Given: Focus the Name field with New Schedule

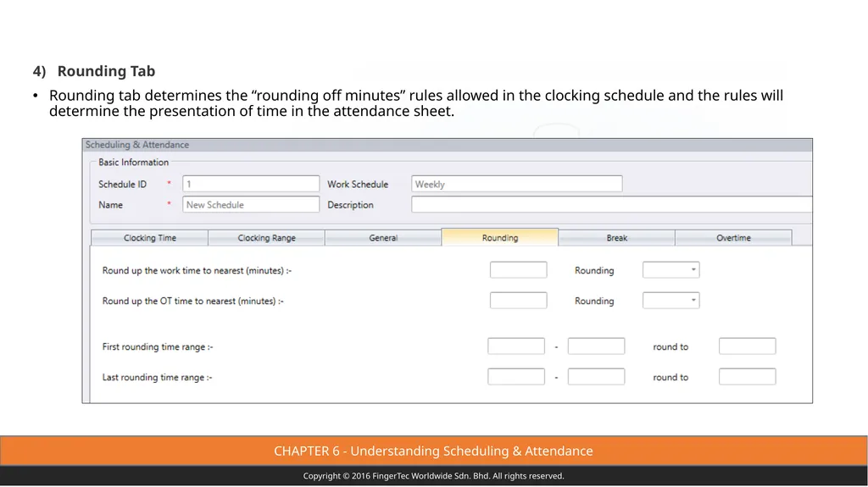Looking at the screenshot, I should (251, 204).
